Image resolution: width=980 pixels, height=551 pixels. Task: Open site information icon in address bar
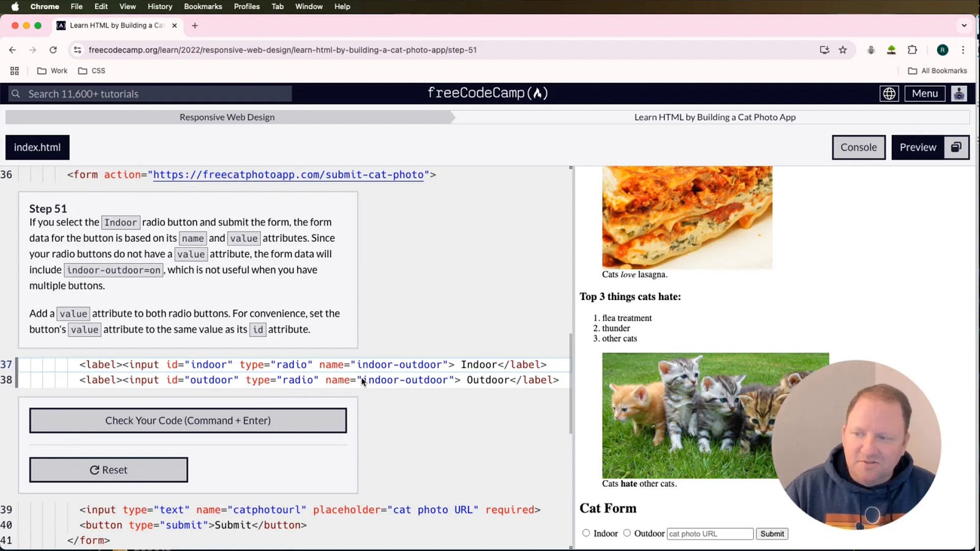77,50
